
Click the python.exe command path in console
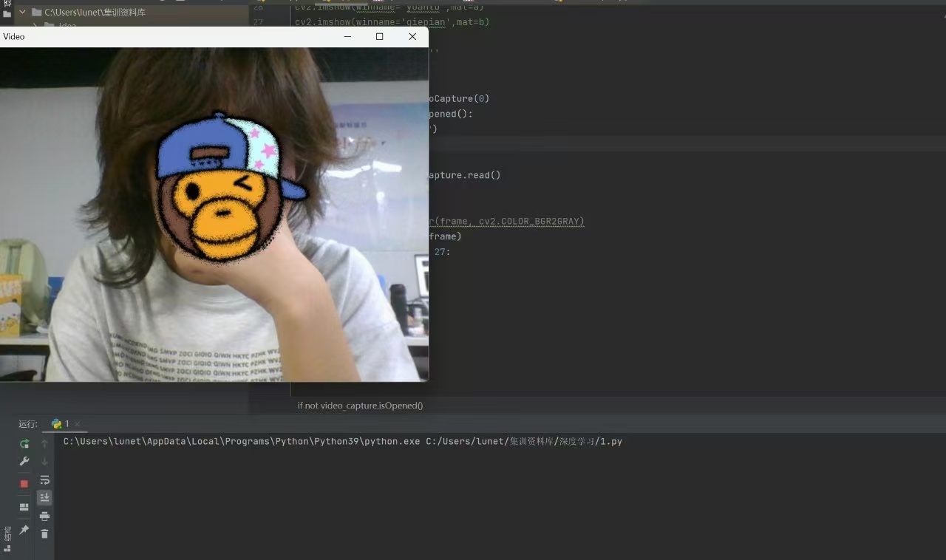(x=242, y=442)
